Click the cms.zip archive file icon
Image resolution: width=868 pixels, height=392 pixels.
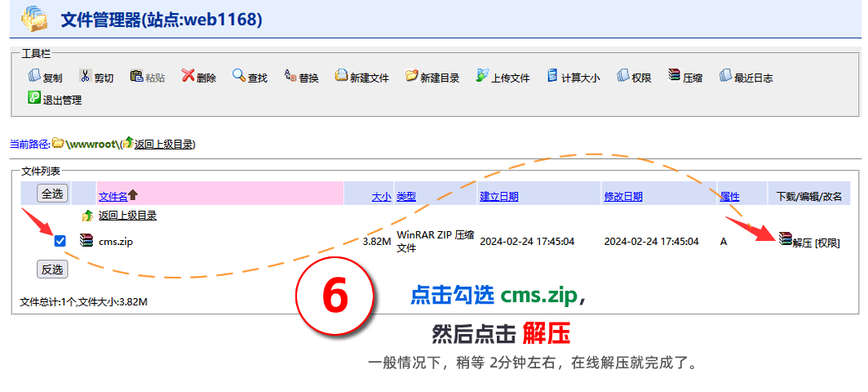86,240
